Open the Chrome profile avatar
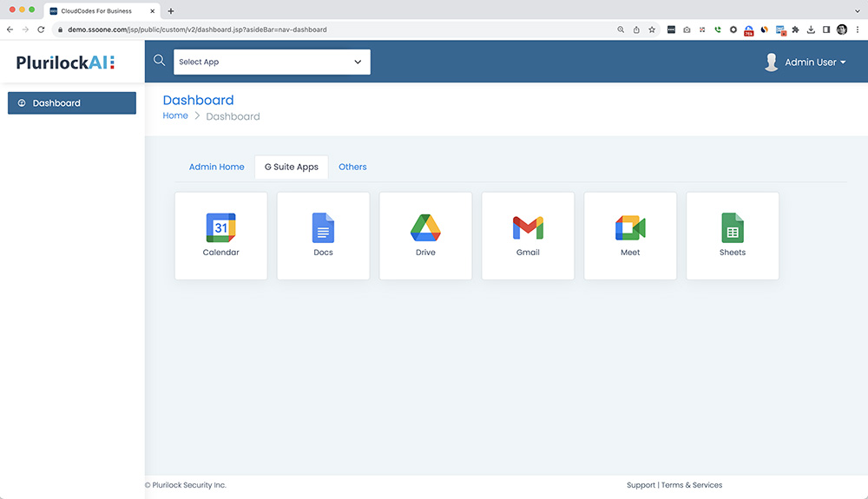868x499 pixels. [x=842, y=30]
